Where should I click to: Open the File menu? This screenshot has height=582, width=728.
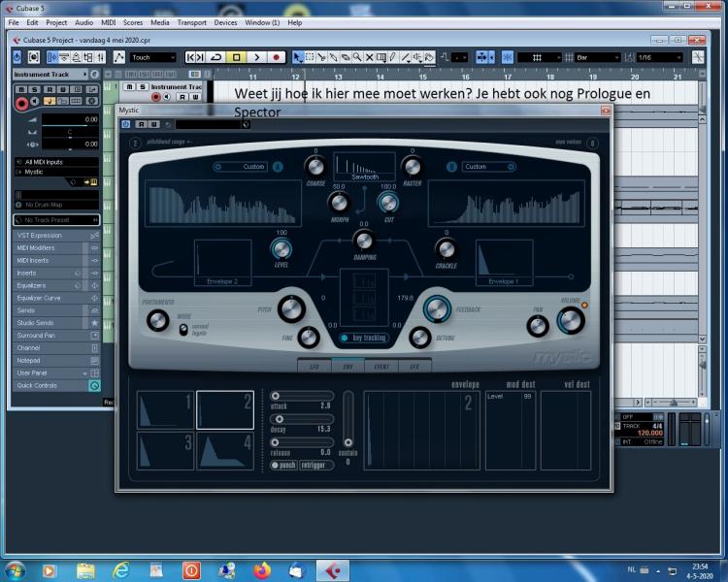14,22
